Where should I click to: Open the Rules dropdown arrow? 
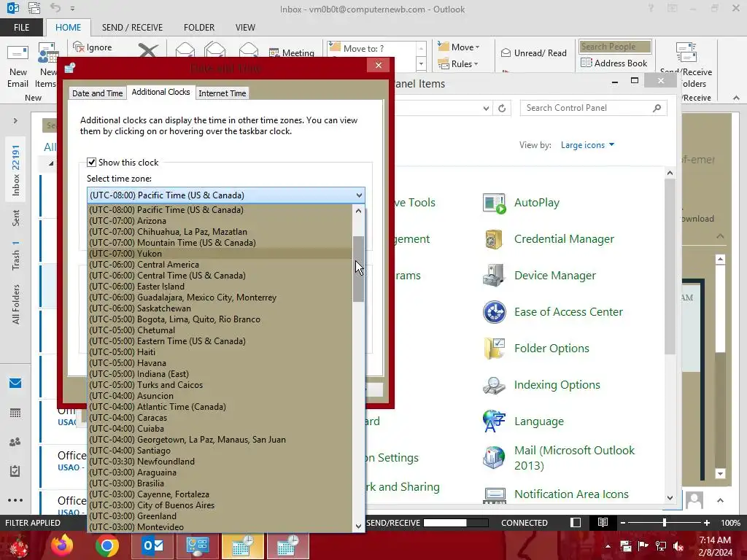click(x=476, y=64)
